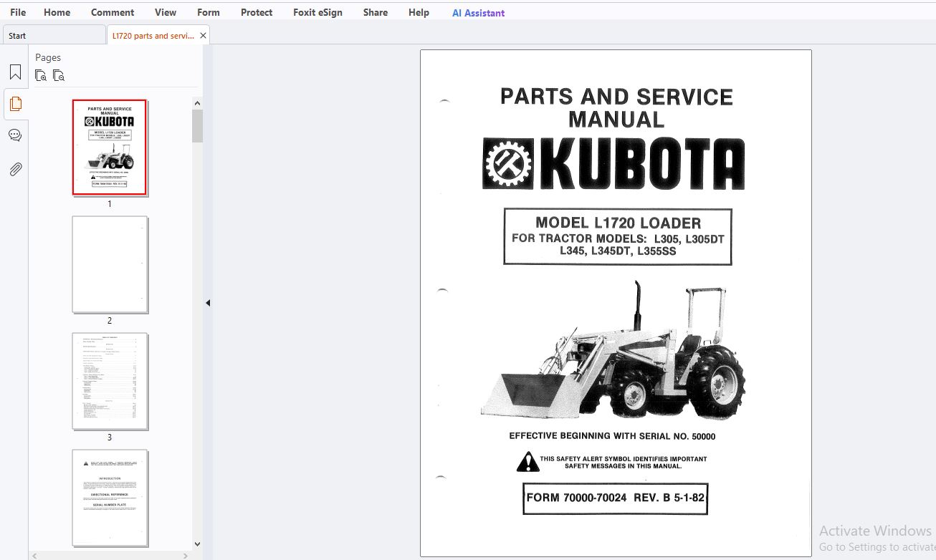Open the Bookmarks panel icon

point(15,72)
